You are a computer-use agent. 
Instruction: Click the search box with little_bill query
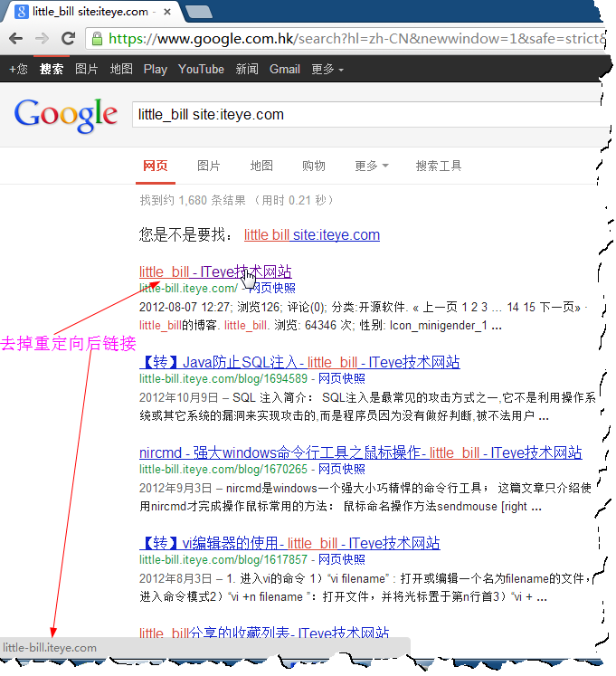click(x=371, y=115)
